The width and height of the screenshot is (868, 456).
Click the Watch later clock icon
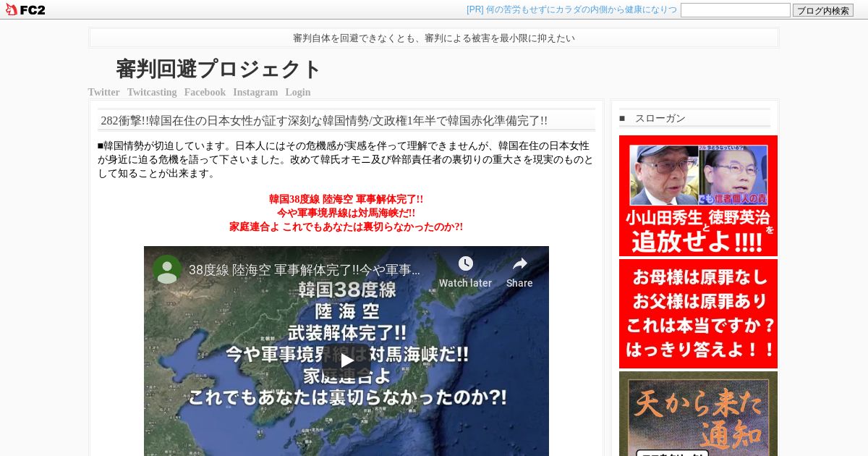tap(465, 263)
